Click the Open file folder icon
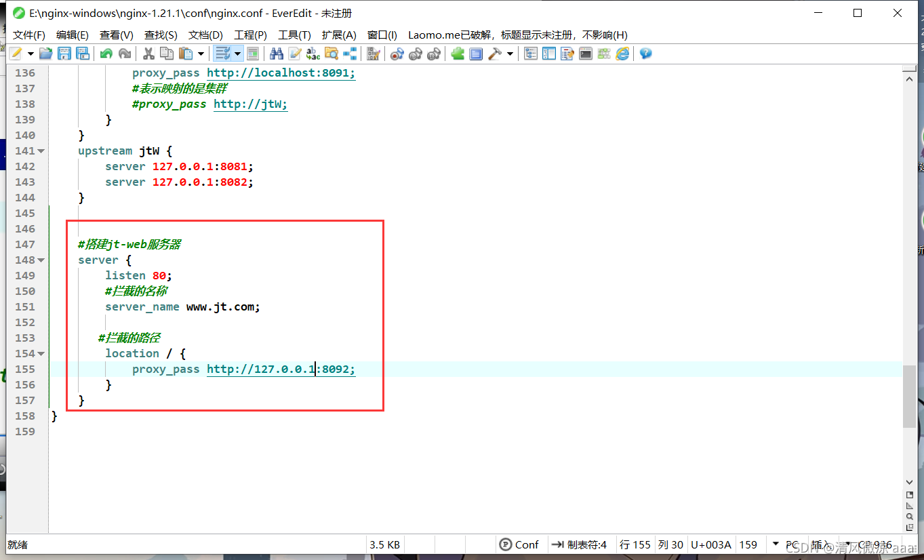The image size is (924, 560). pyautogui.click(x=46, y=54)
